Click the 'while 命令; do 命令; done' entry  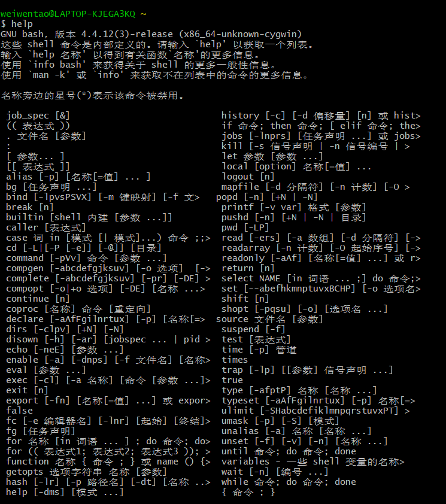click(289, 482)
